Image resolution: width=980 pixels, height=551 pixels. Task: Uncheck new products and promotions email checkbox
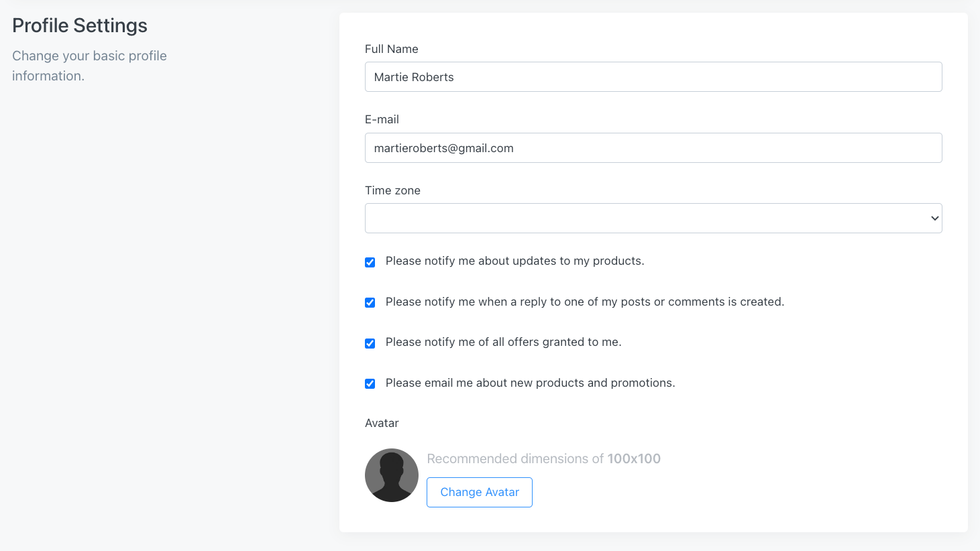(x=370, y=383)
